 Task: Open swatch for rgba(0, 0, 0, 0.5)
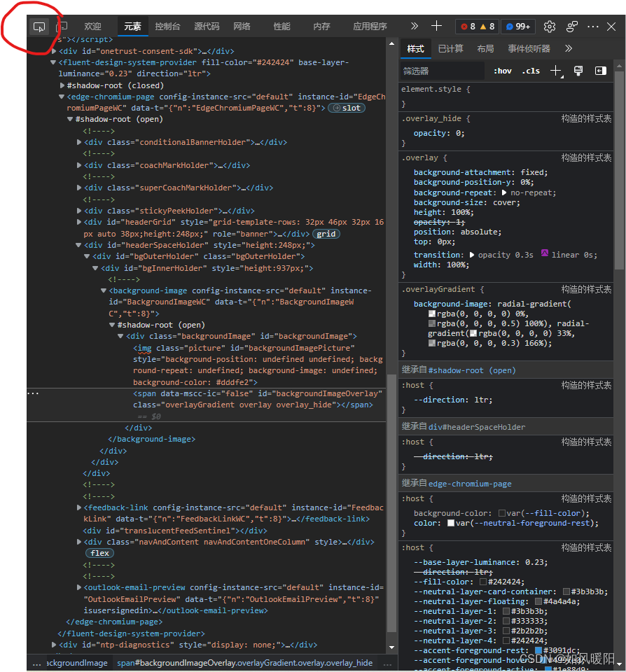[432, 323]
